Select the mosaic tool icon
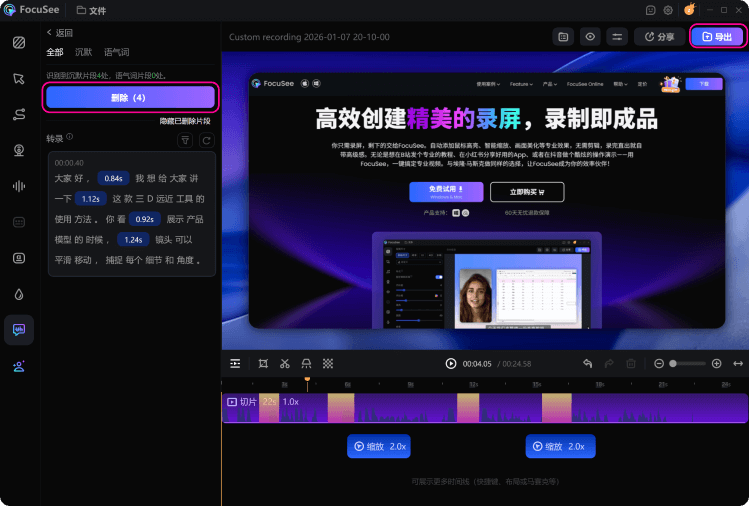The width and height of the screenshot is (749, 506). pos(328,364)
